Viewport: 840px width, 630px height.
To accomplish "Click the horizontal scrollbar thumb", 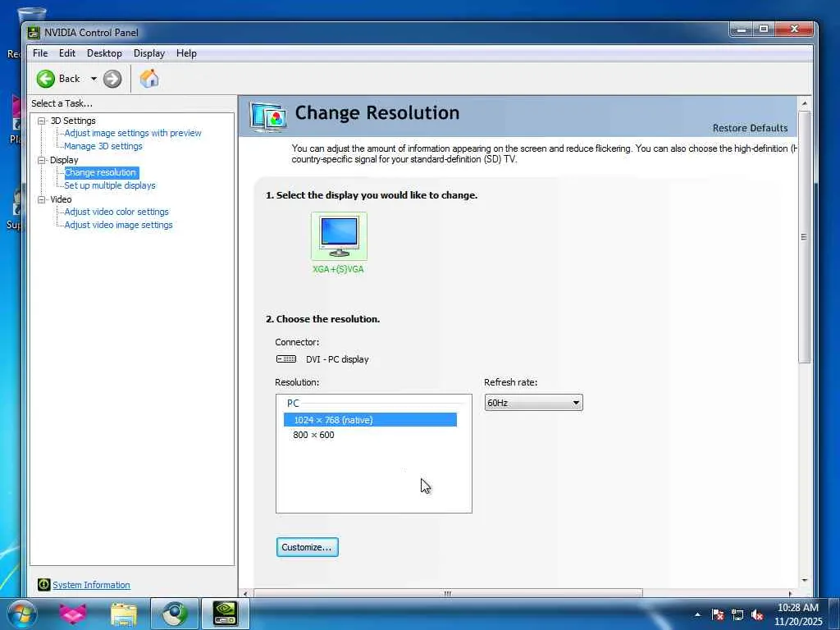I will coord(448,594).
